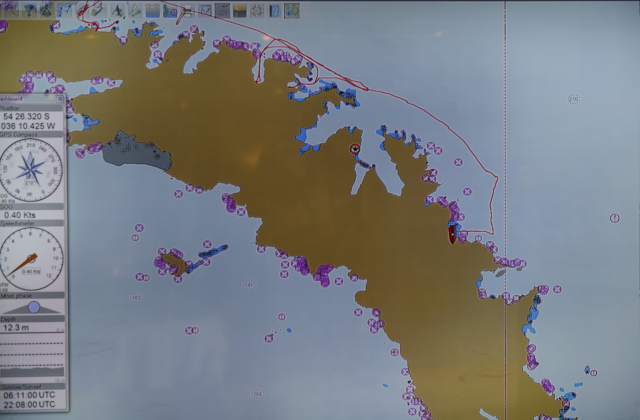640x420 pixels.
Task: Click the letter A text toolbar icon
Action: tap(117, 11)
